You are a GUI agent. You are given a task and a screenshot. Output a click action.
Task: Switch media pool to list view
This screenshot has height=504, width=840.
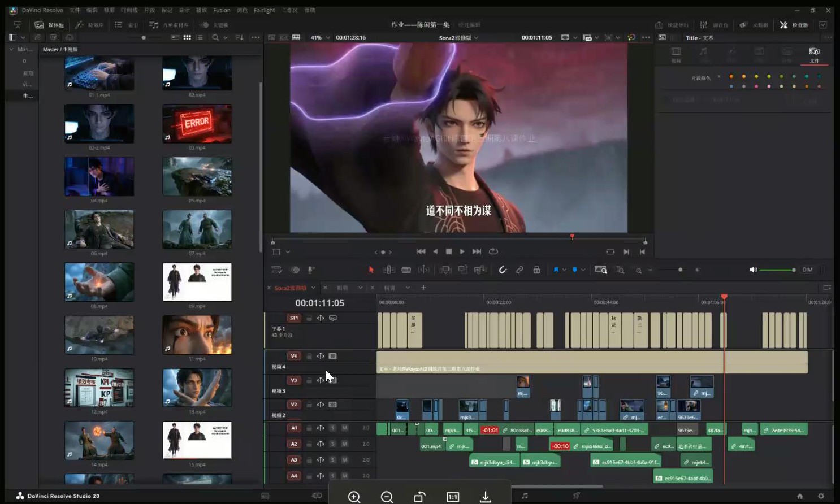tap(200, 37)
